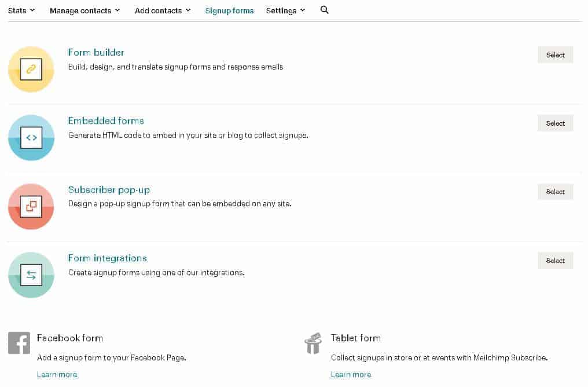Click the Facebook logo icon
Image resolution: width=588 pixels, height=387 pixels.
click(x=19, y=343)
